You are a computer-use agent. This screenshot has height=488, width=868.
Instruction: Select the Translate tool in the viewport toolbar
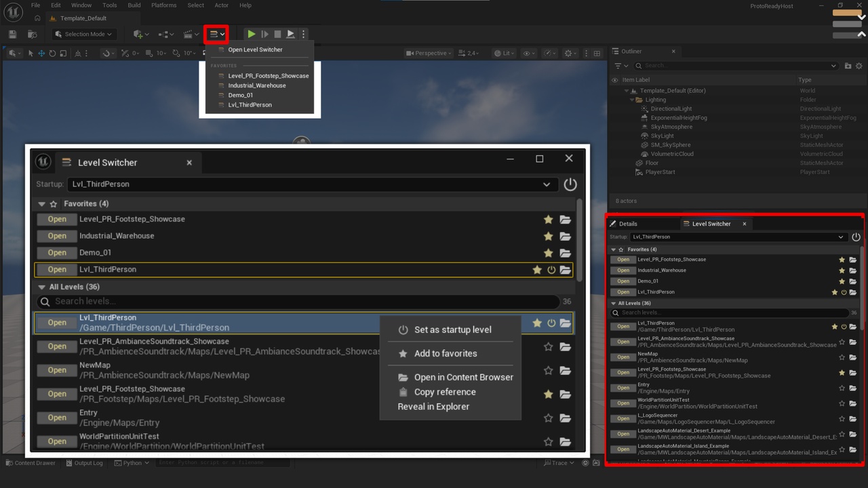[41, 54]
